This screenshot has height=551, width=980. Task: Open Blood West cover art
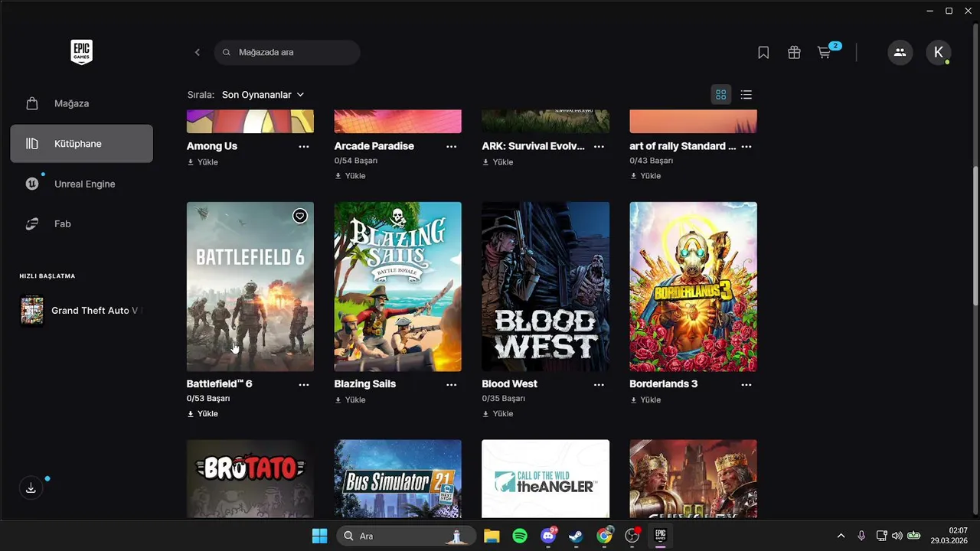pos(545,286)
